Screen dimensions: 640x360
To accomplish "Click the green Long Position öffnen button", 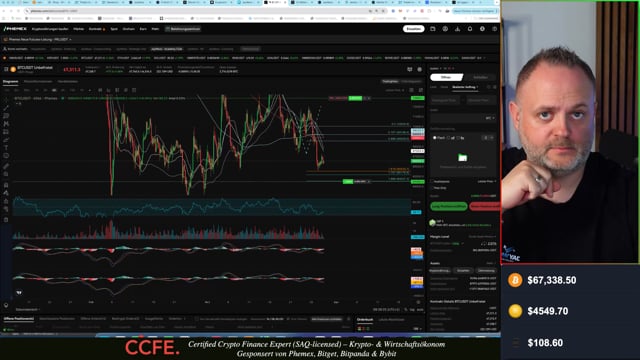I will click(449, 207).
